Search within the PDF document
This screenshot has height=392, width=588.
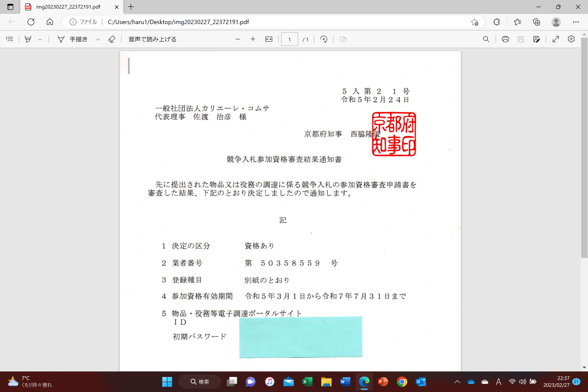[x=486, y=39]
